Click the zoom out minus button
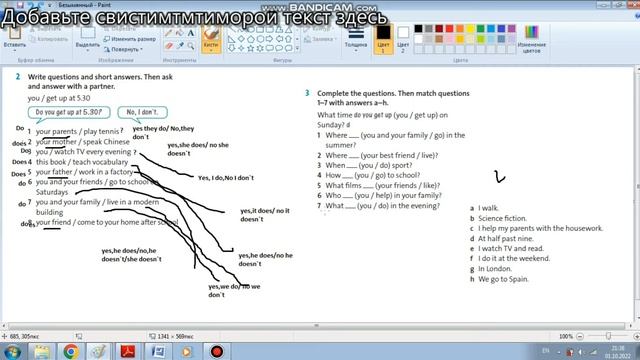The image size is (640, 360). point(580,336)
